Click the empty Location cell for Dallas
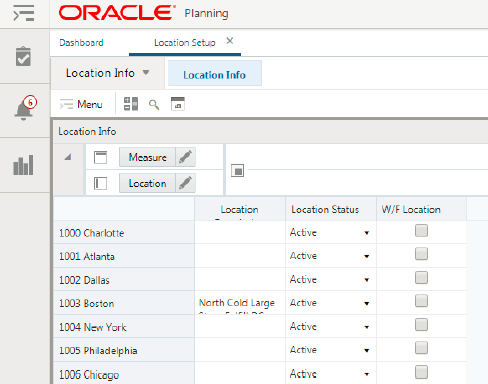The width and height of the screenshot is (488, 384). (240, 279)
